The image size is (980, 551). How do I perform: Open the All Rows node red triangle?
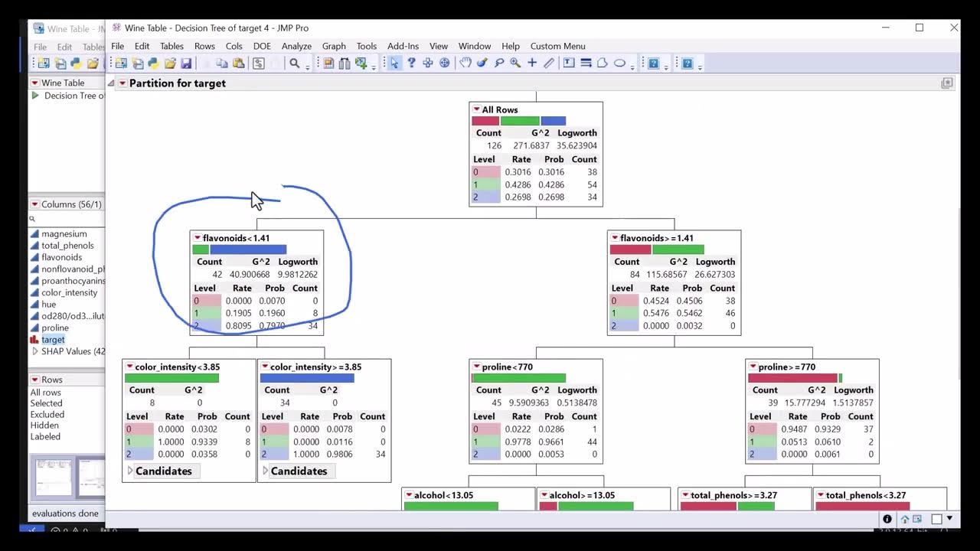click(476, 109)
